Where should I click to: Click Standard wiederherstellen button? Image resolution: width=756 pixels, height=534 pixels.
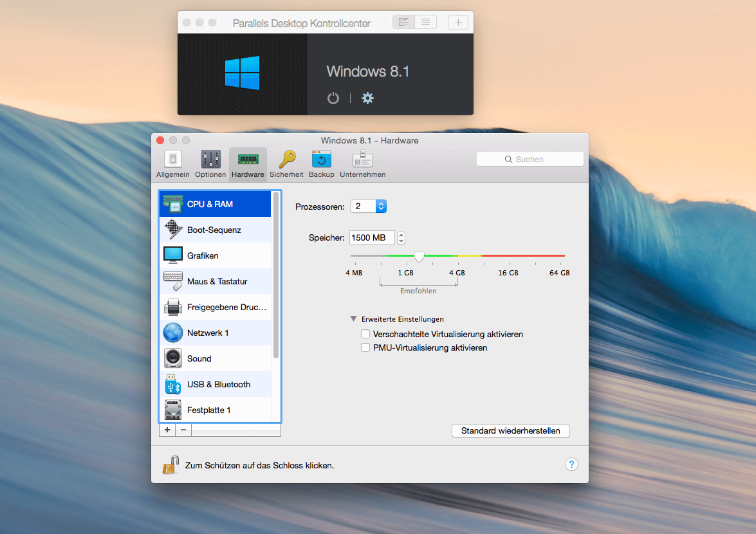tap(511, 430)
